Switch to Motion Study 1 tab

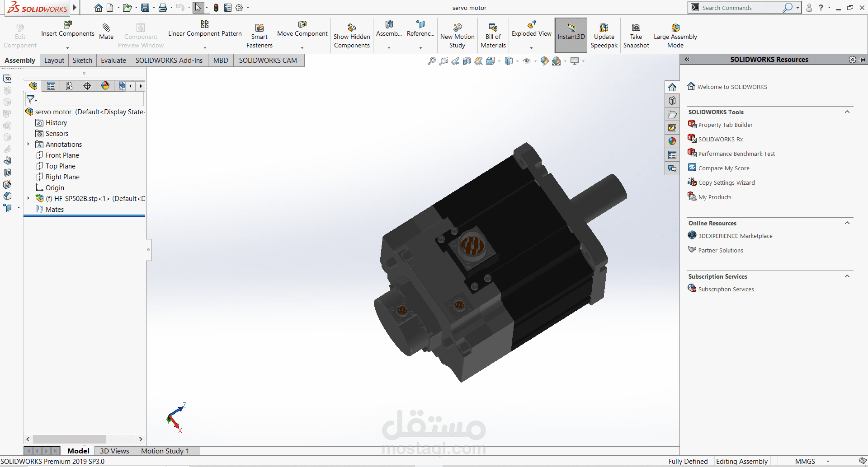coord(165,451)
